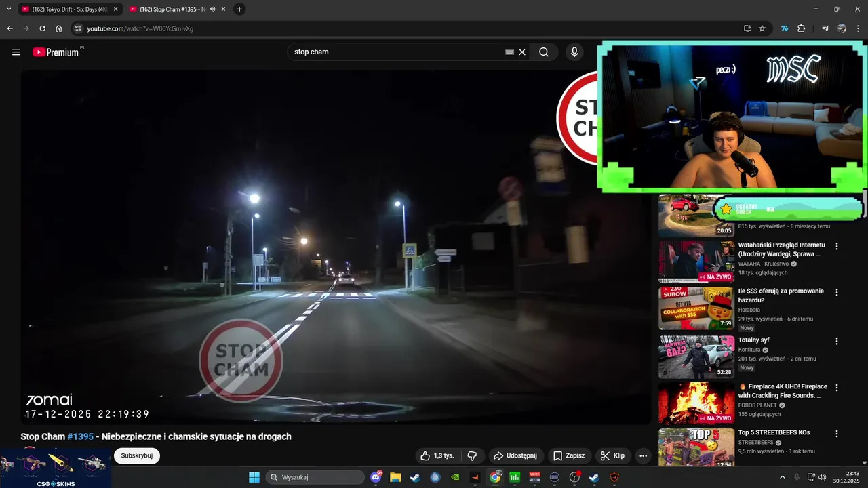Image resolution: width=868 pixels, height=488 pixels.
Task: Close the Stop Cham #1395 tab
Action: pos(223,9)
